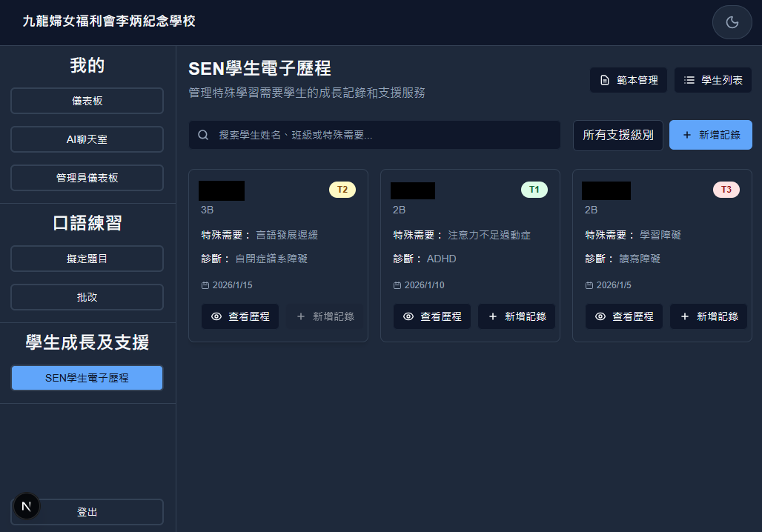Open AI聊天室 from the sidebar

[x=87, y=139]
